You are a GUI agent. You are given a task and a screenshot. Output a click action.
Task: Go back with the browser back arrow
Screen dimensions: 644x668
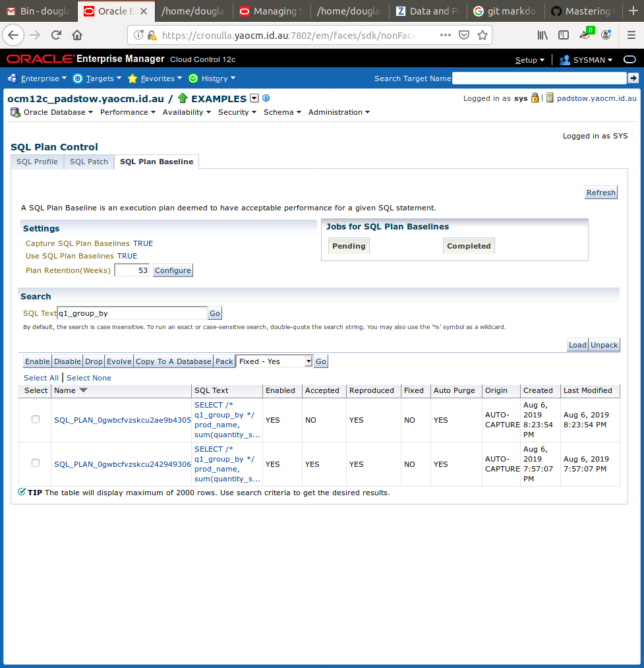pos(13,35)
